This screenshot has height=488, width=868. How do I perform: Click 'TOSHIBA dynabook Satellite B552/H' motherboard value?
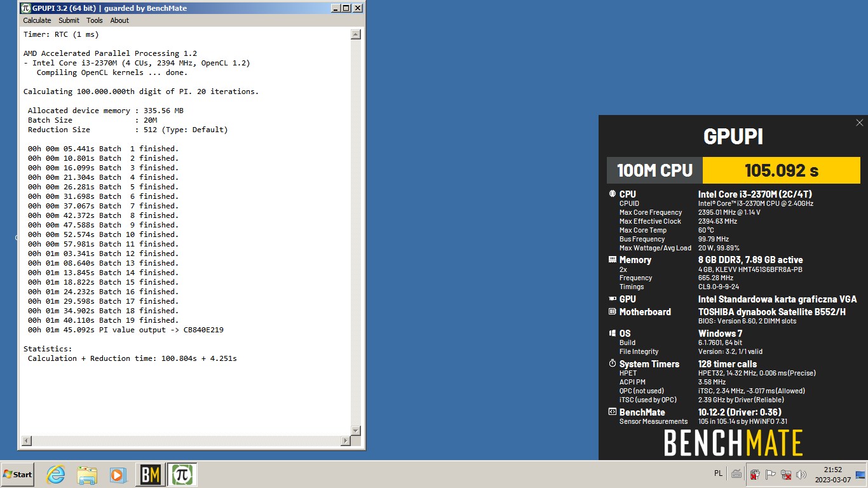pos(772,312)
